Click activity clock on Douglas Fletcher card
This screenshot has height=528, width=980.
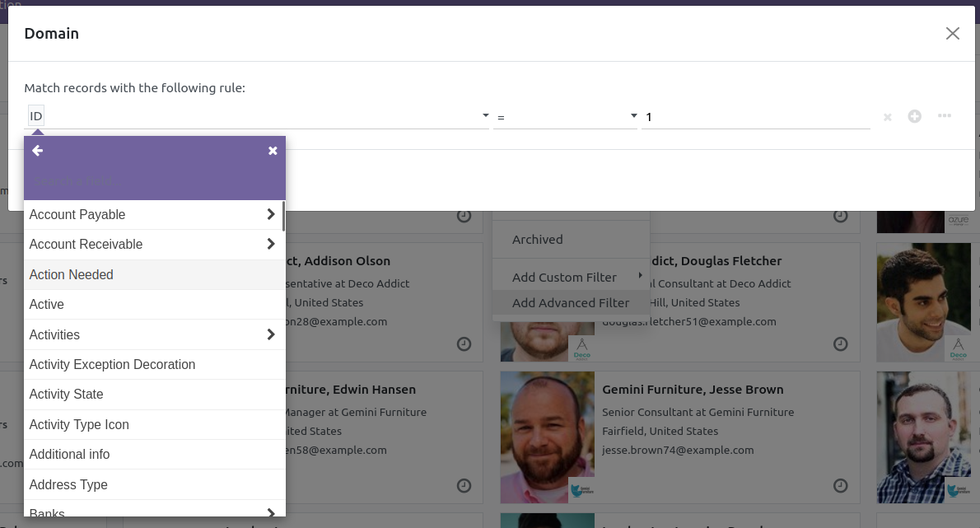point(840,343)
